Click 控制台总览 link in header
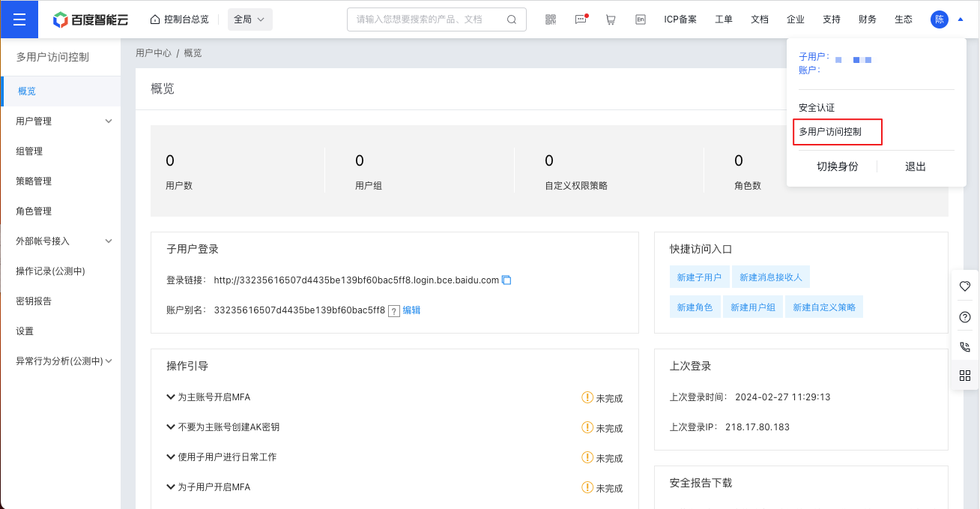 click(x=187, y=19)
